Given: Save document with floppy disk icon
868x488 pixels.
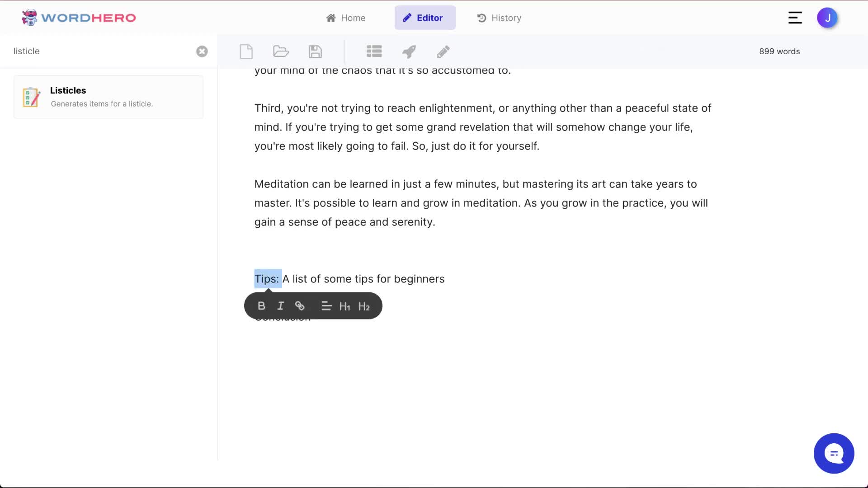Looking at the screenshot, I should [315, 52].
